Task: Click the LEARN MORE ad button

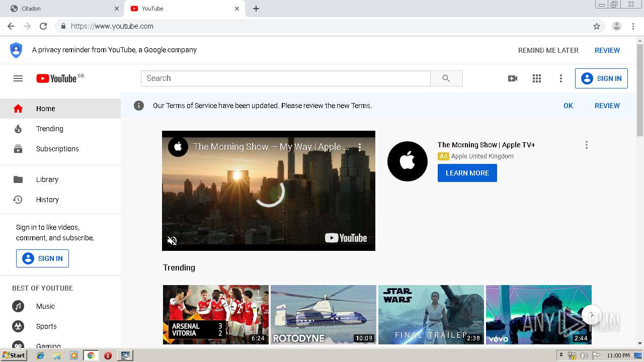Action: 467,173
